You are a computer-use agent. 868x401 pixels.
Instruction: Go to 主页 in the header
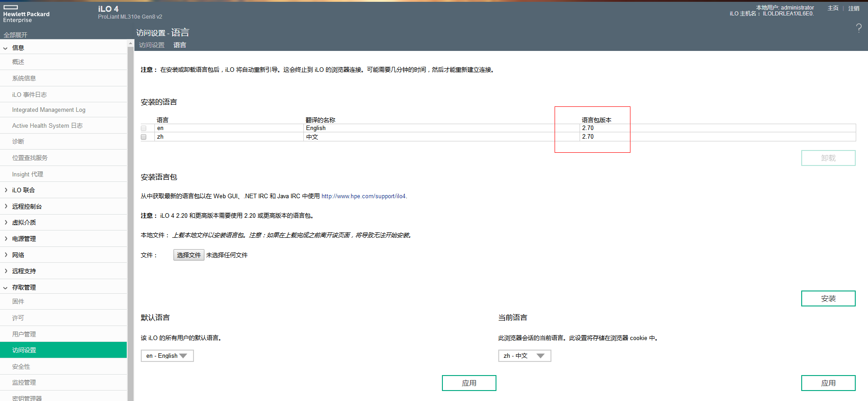click(833, 8)
